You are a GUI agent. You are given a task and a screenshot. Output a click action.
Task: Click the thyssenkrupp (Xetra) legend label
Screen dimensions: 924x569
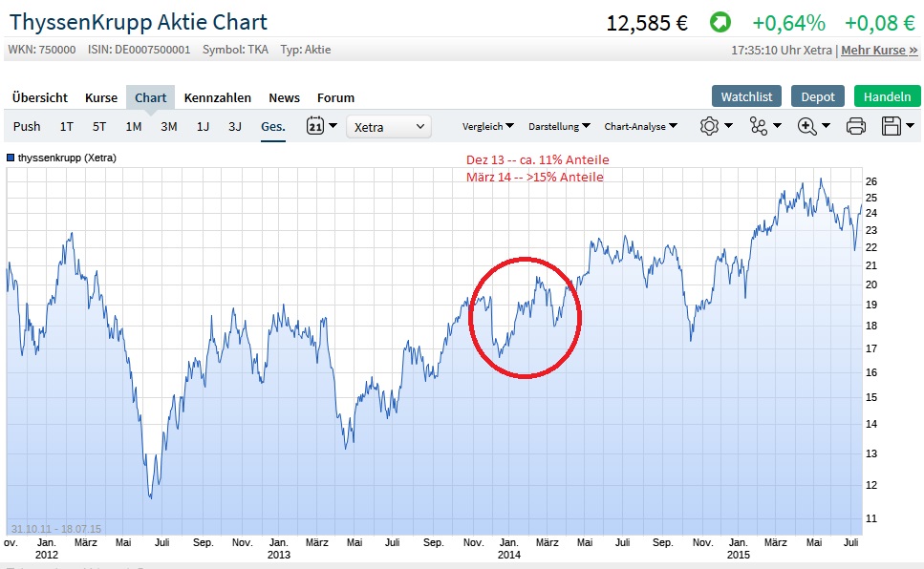67,158
